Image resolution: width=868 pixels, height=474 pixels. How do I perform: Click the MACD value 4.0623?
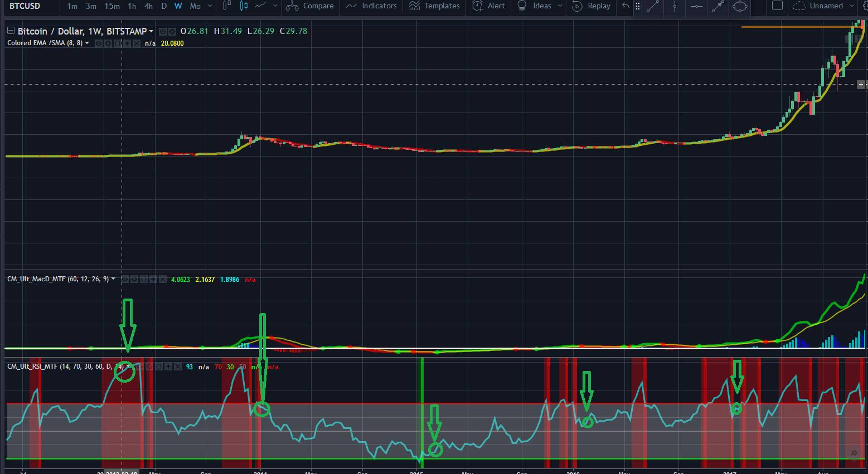click(181, 279)
